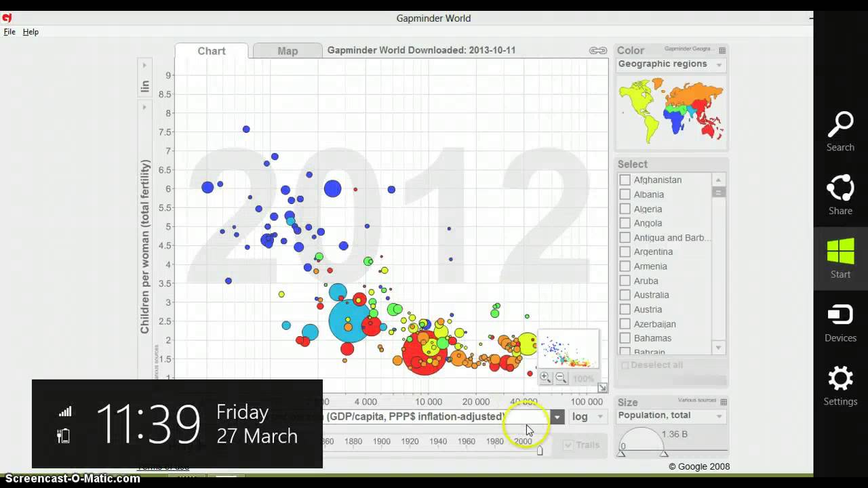Click the Gapminder app logo icon
This screenshot has height=488, width=868.
[7, 18]
